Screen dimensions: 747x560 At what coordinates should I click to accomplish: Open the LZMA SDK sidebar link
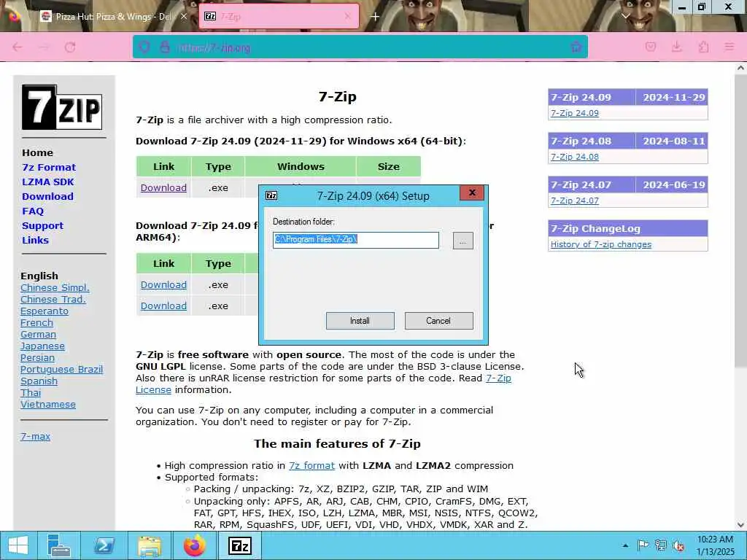[x=48, y=182]
